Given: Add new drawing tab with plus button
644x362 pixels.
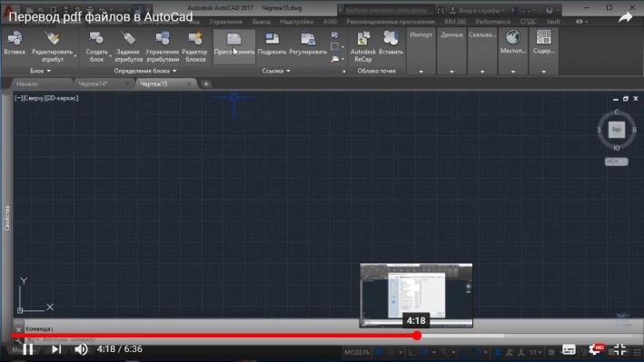Looking at the screenshot, I should (206, 83).
